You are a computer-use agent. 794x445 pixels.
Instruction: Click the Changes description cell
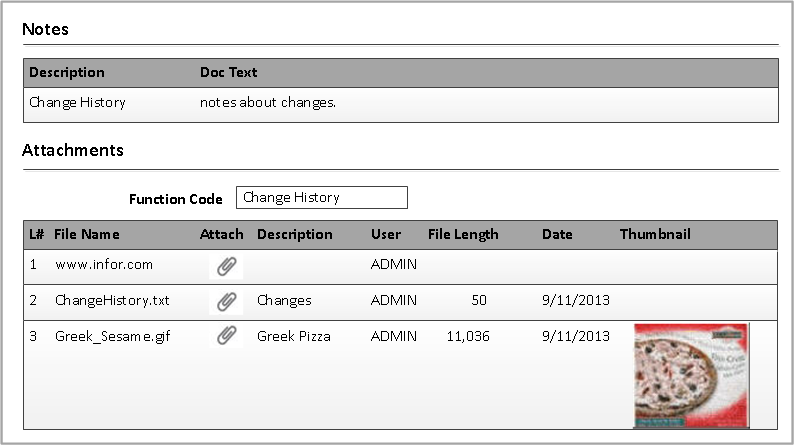coord(284,300)
